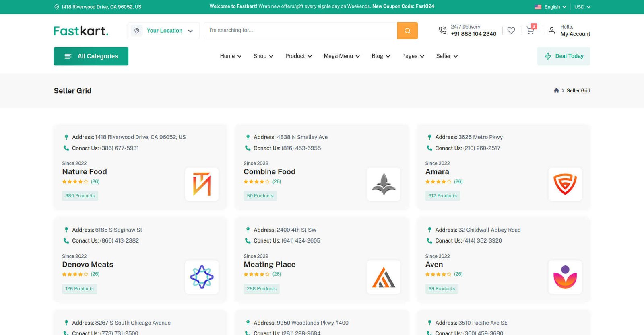Open the Mega Menu navigation item

coord(342,56)
